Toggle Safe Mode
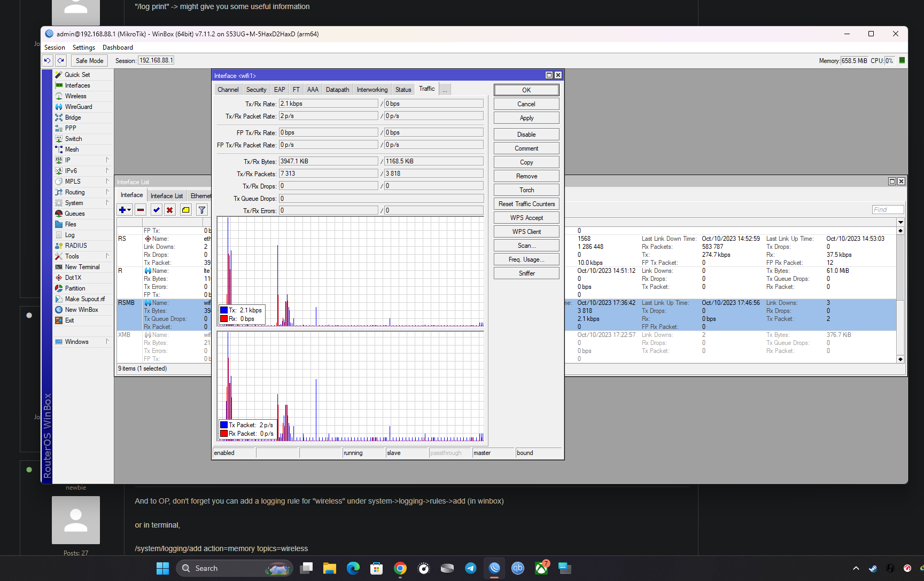 pos(89,60)
